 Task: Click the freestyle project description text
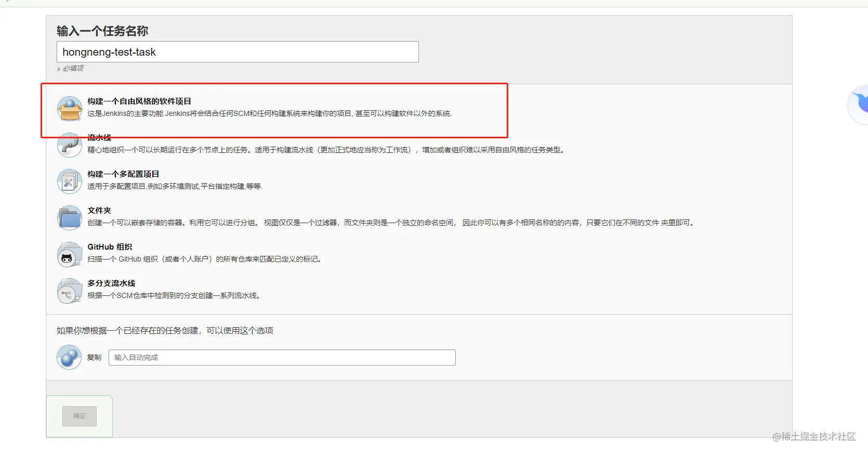(x=270, y=113)
